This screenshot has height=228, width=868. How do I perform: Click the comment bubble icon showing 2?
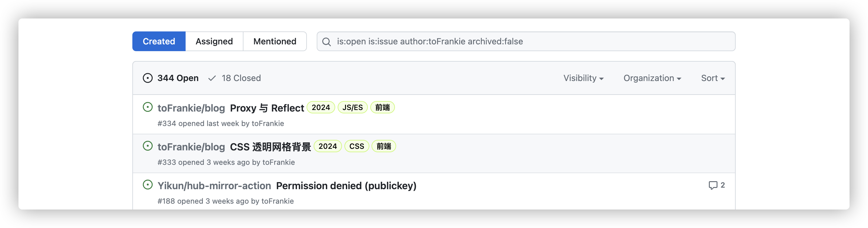coord(713,185)
